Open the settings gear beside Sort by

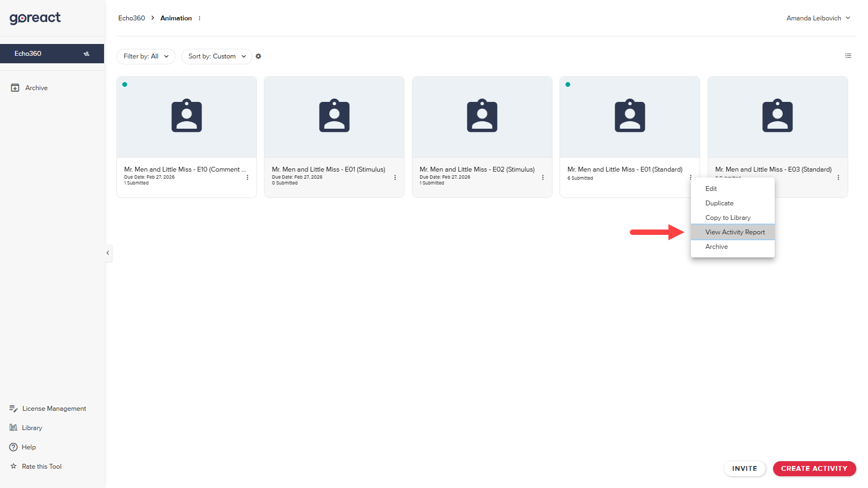259,56
